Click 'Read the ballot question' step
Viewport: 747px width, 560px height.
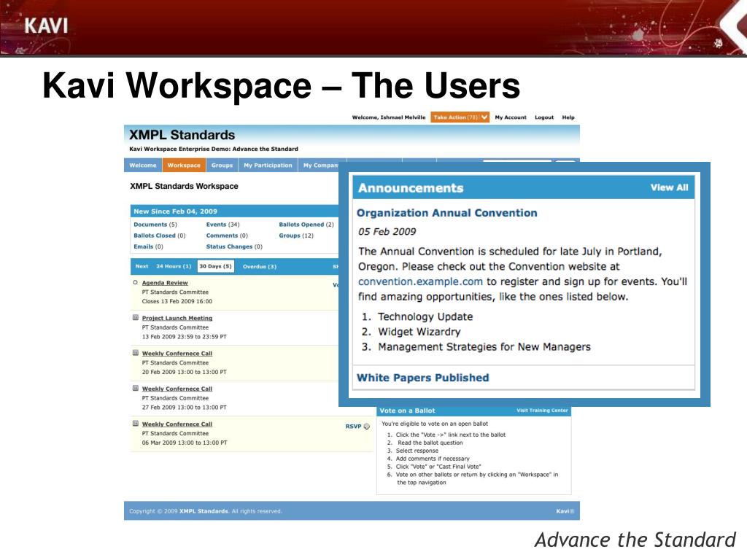430,443
